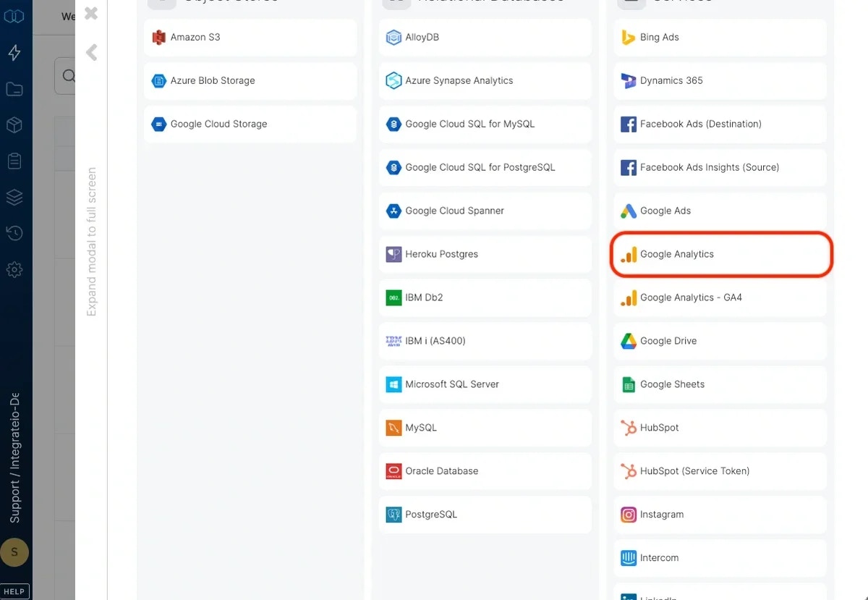Open the settings gear icon in the sidebar
Image resolution: width=868 pixels, height=600 pixels.
click(x=14, y=269)
